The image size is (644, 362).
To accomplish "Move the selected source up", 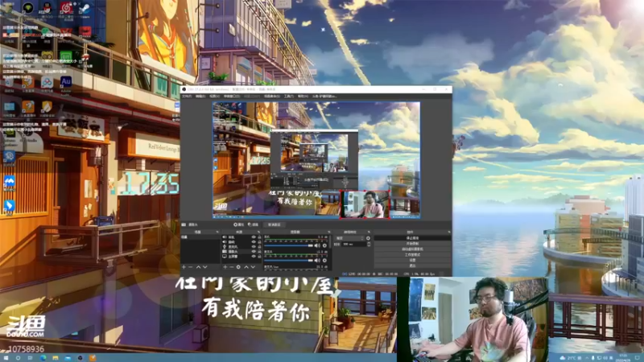I will 246,267.
